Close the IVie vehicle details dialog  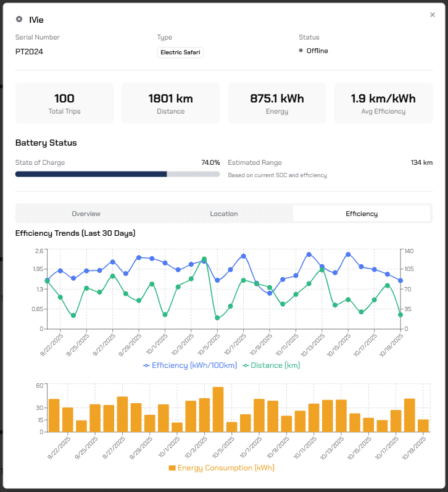pos(433,15)
